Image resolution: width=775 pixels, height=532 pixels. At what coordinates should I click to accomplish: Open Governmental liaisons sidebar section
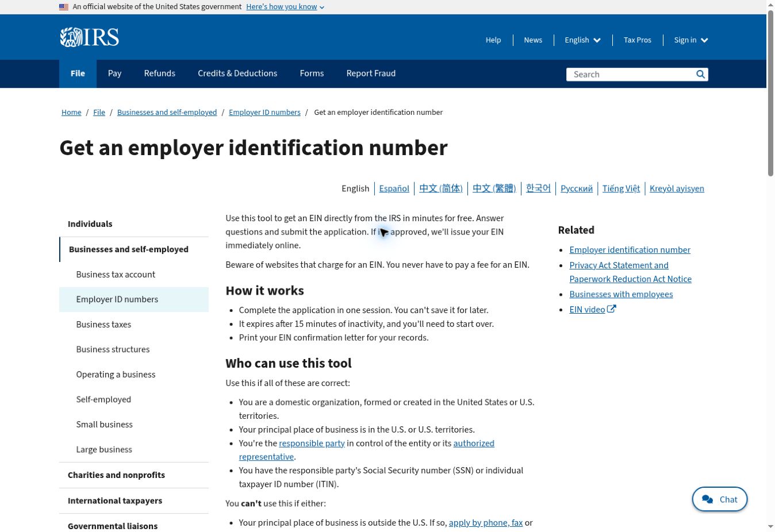[134, 526]
